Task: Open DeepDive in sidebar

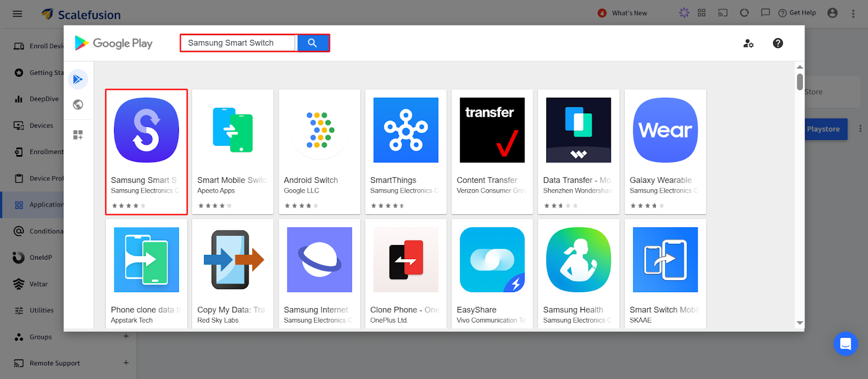Action: pos(36,99)
